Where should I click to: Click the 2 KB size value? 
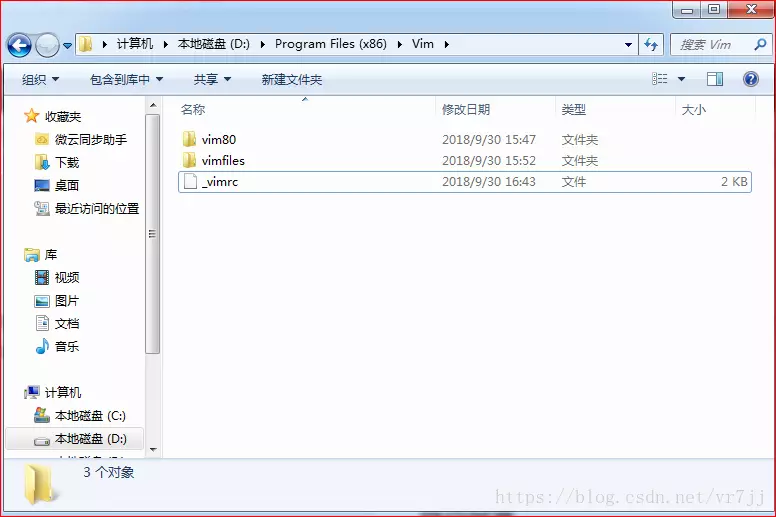[734, 182]
